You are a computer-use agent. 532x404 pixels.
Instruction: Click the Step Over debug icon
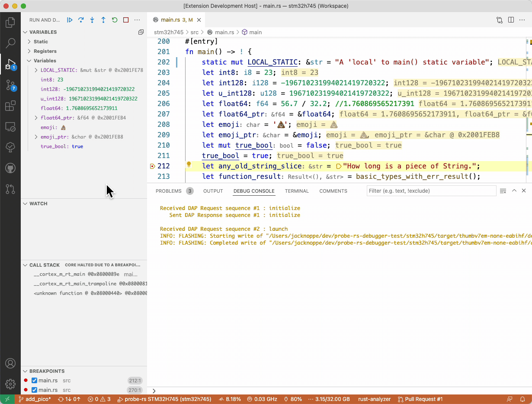[81, 20]
